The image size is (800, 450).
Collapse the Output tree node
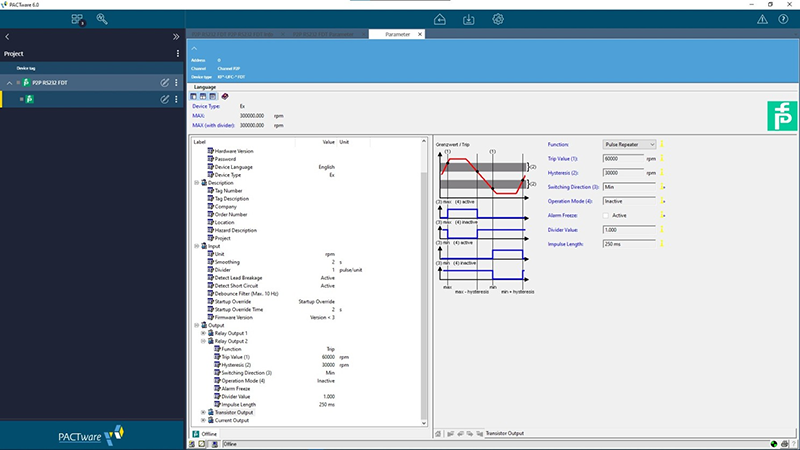(196, 325)
